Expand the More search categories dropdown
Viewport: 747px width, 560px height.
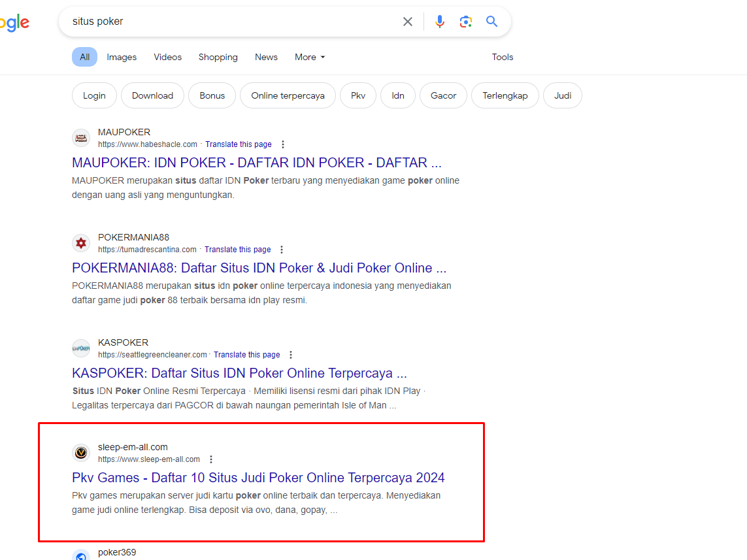pos(309,57)
